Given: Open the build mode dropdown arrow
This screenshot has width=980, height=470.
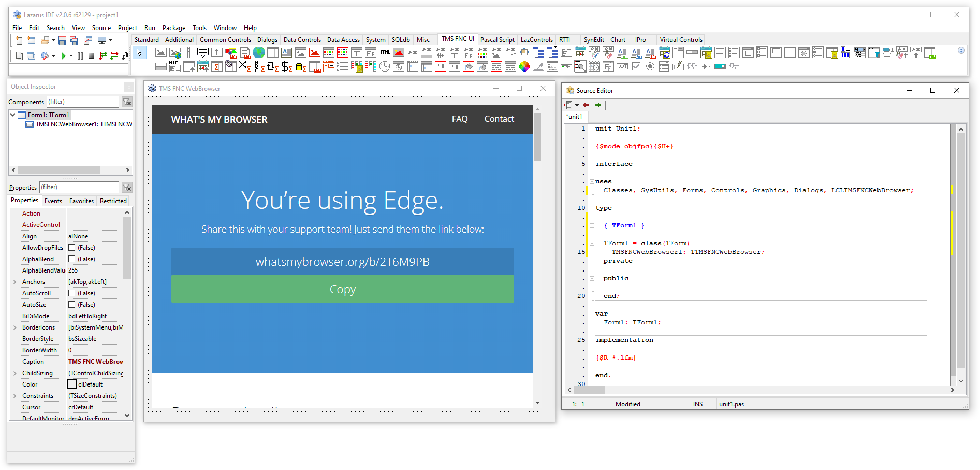Looking at the screenshot, I should coord(53,56).
